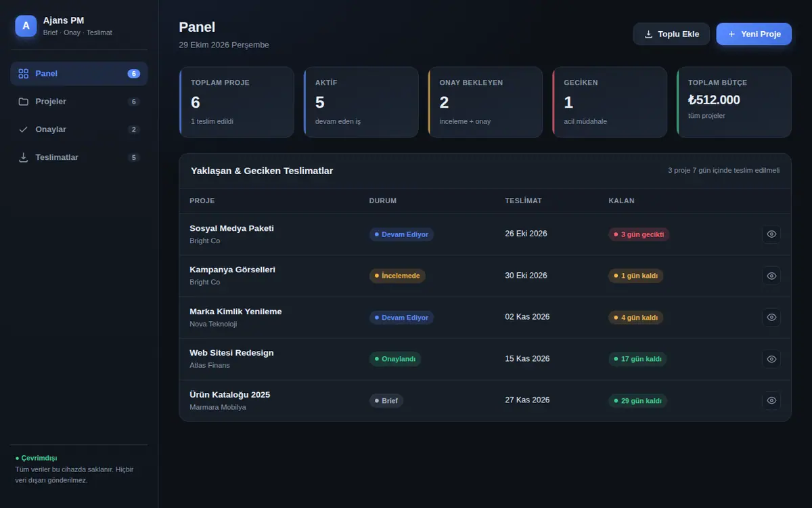
Task: Click the client name Nova Teknoloji
Action: tap(214, 324)
